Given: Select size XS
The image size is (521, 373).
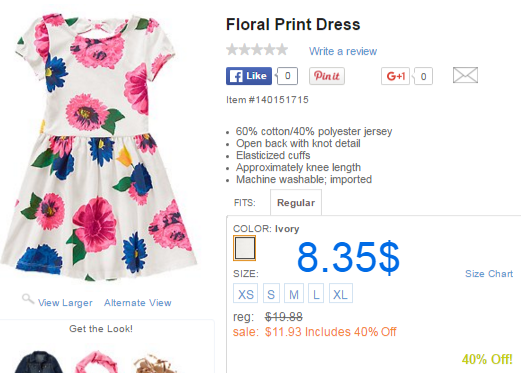Looking at the screenshot, I should [245, 293].
